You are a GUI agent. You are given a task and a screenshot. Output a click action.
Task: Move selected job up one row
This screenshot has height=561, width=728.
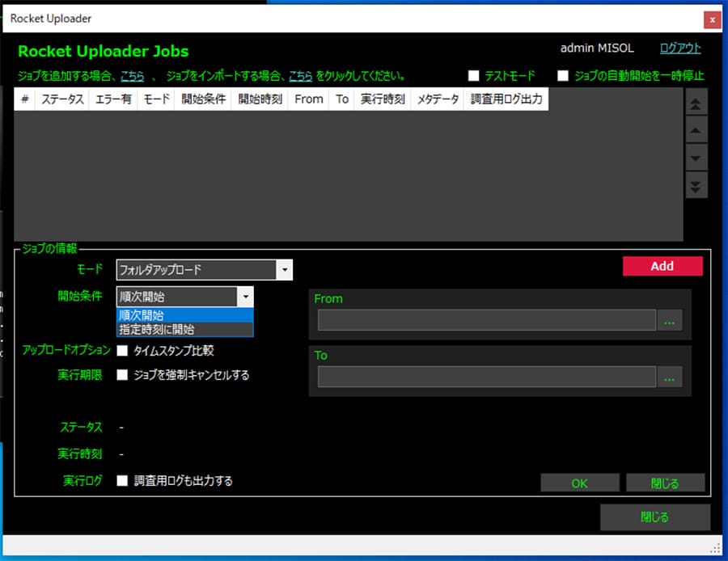(x=696, y=130)
